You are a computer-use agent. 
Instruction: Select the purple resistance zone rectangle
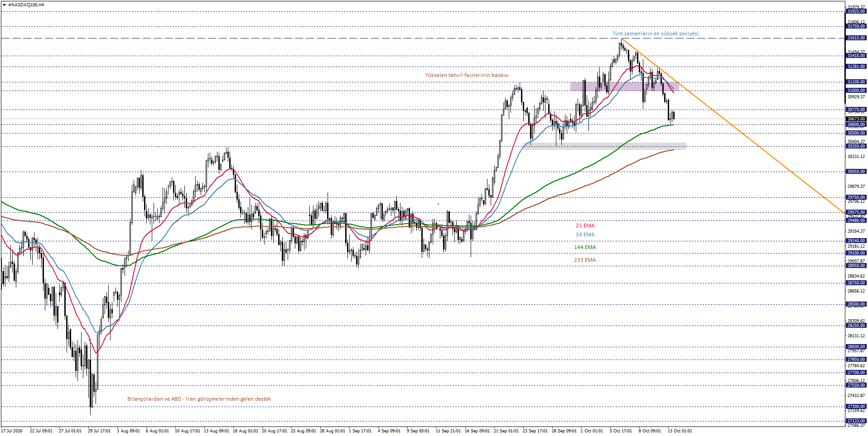624,86
